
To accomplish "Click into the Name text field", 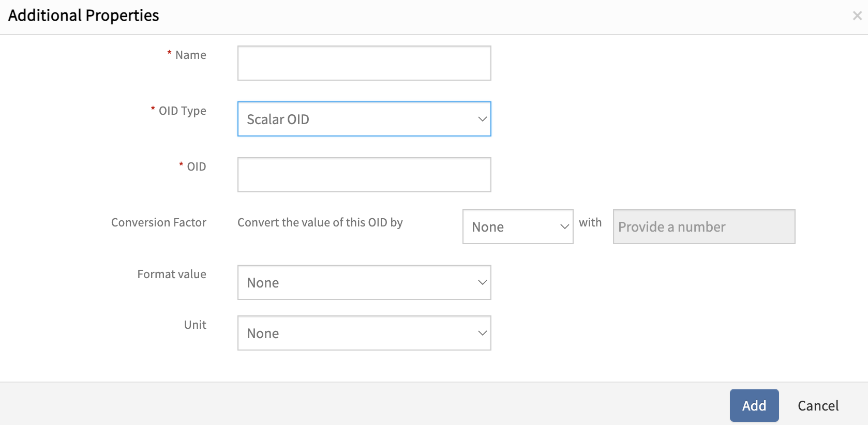I will coord(364,63).
